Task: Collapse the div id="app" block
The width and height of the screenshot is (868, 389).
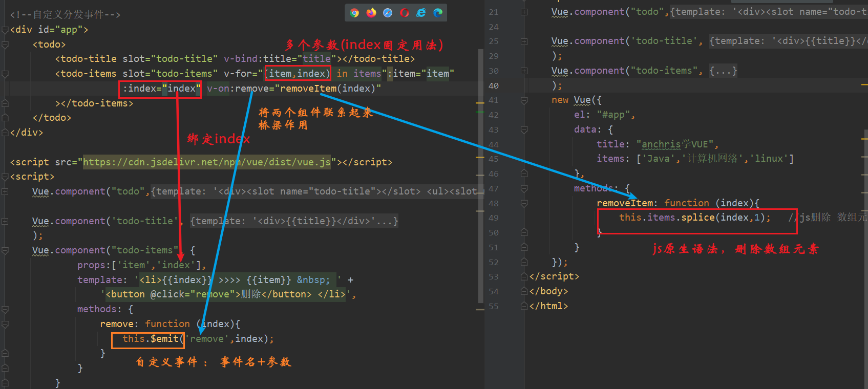Action: [x=5, y=30]
